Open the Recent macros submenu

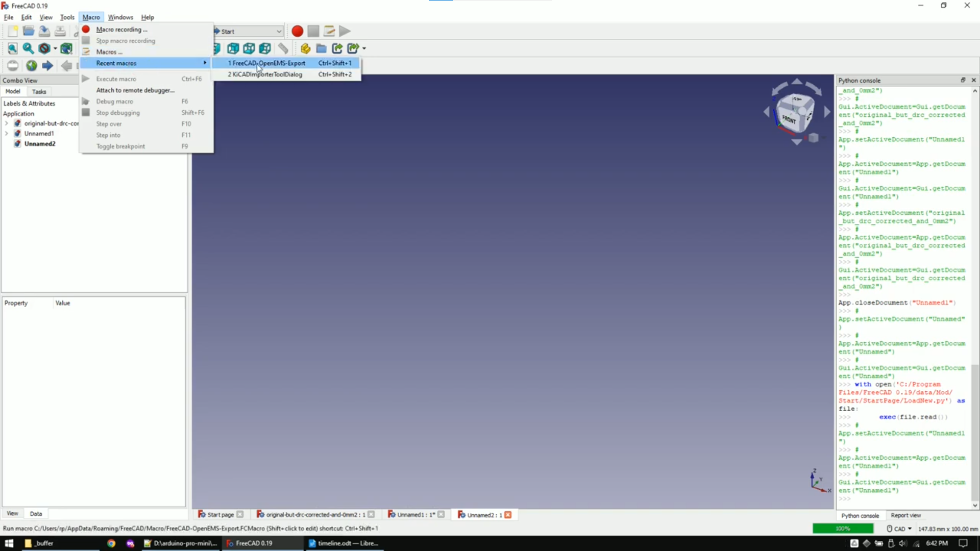click(x=146, y=63)
